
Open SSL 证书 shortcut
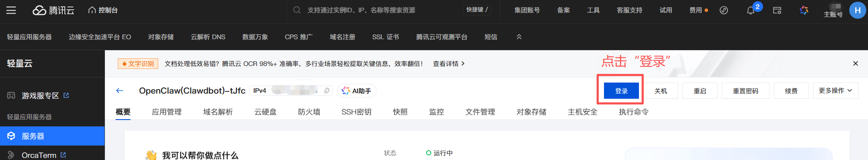pyautogui.click(x=386, y=37)
